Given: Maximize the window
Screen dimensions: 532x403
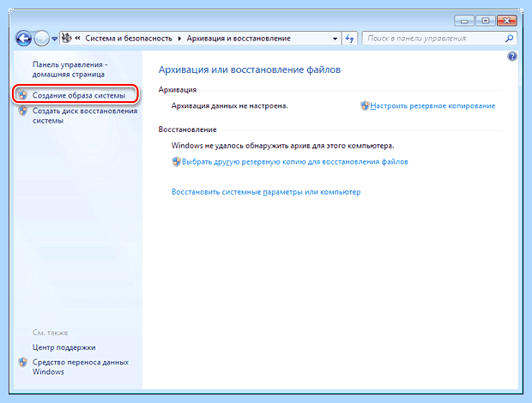Looking at the screenshot, I should [x=486, y=21].
